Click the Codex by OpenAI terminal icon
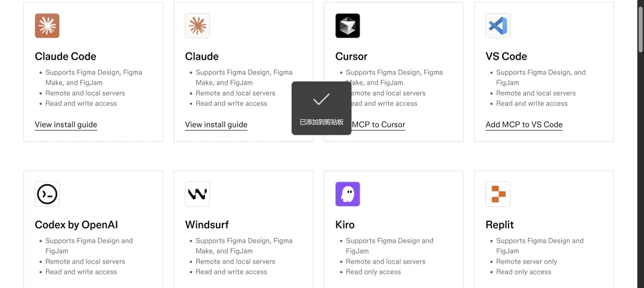Image resolution: width=644 pixels, height=288 pixels. click(x=47, y=194)
